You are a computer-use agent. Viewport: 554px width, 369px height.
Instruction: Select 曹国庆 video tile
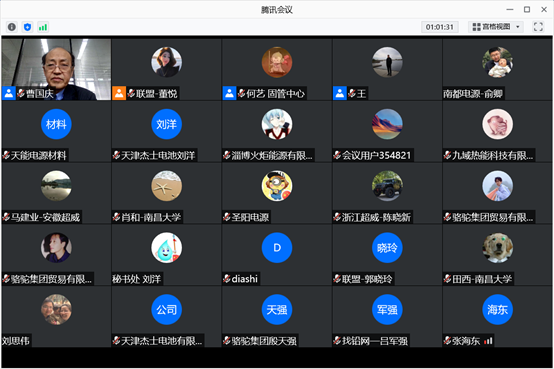[56, 69]
